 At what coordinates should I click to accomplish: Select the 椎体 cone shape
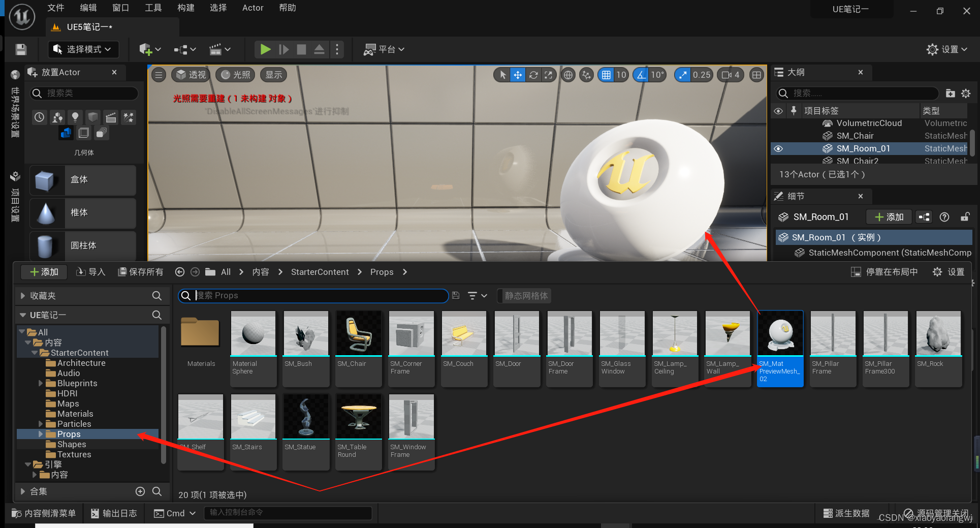pyautogui.click(x=83, y=213)
